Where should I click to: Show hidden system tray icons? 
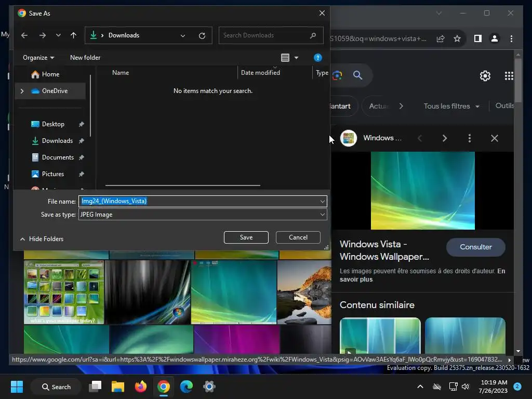coord(420,387)
